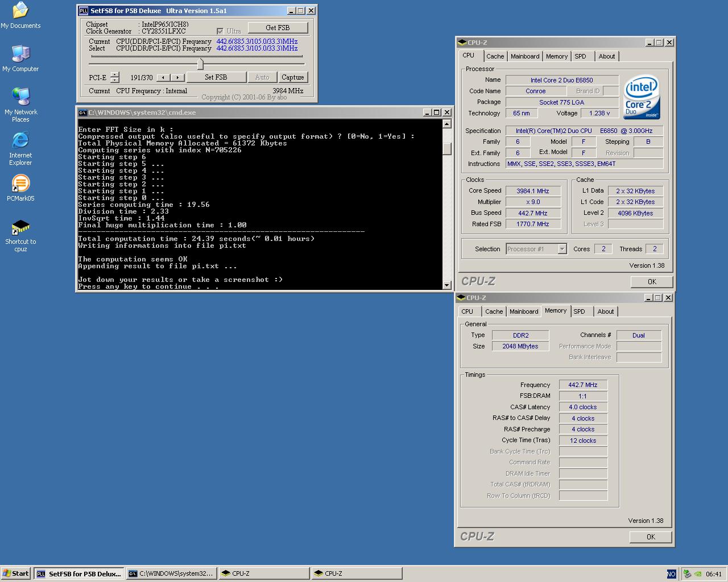Click the Intel Core 2 Duo logo
This screenshot has height=582, width=728.
[x=642, y=97]
